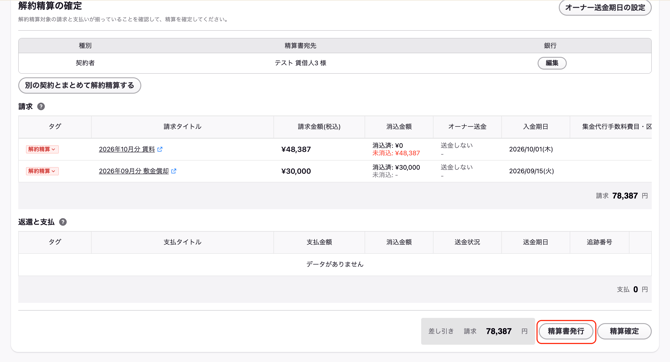Click 送金しない in 09月分 敷金償却 row

tap(457, 167)
